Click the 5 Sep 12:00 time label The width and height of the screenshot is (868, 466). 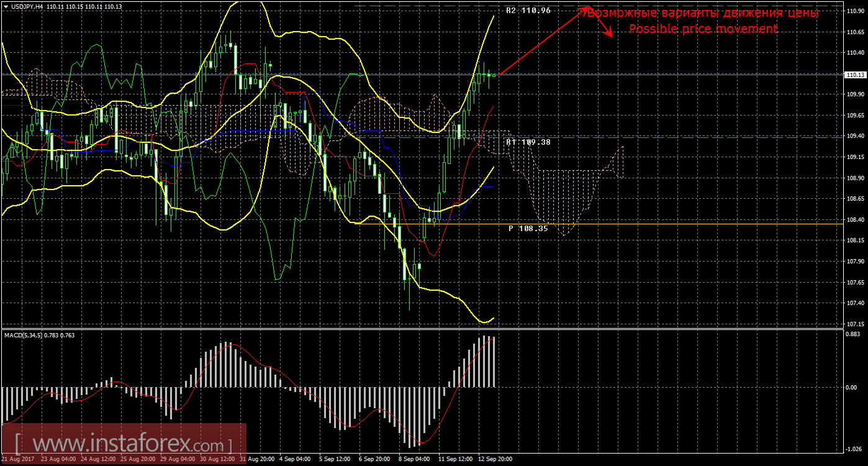(x=333, y=459)
